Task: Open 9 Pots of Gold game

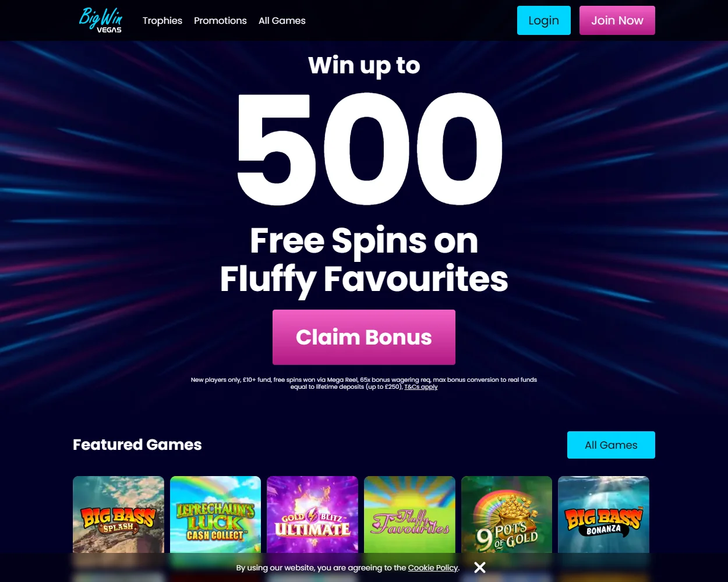Action: pos(507,514)
